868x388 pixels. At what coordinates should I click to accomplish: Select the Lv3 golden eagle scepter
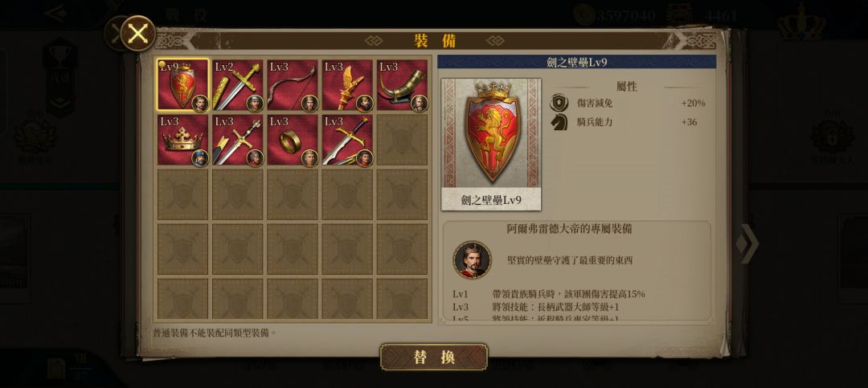[x=347, y=84]
